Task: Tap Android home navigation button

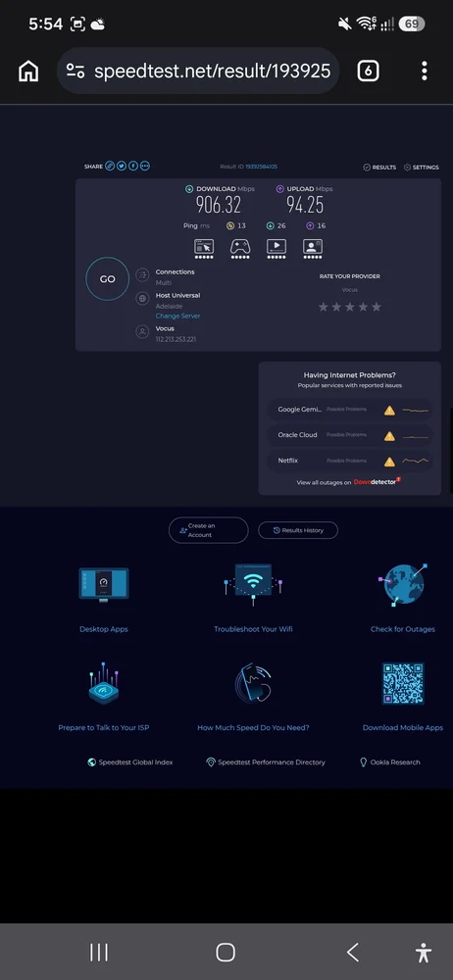Action: (226, 953)
